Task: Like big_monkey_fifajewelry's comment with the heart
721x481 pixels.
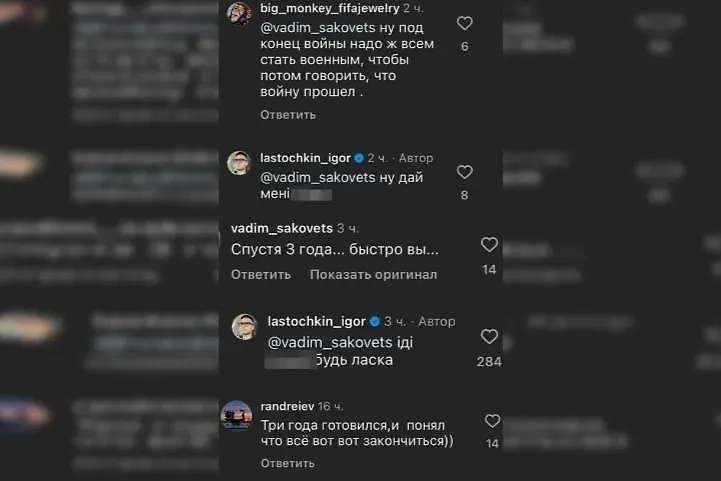Action: pyautogui.click(x=464, y=23)
